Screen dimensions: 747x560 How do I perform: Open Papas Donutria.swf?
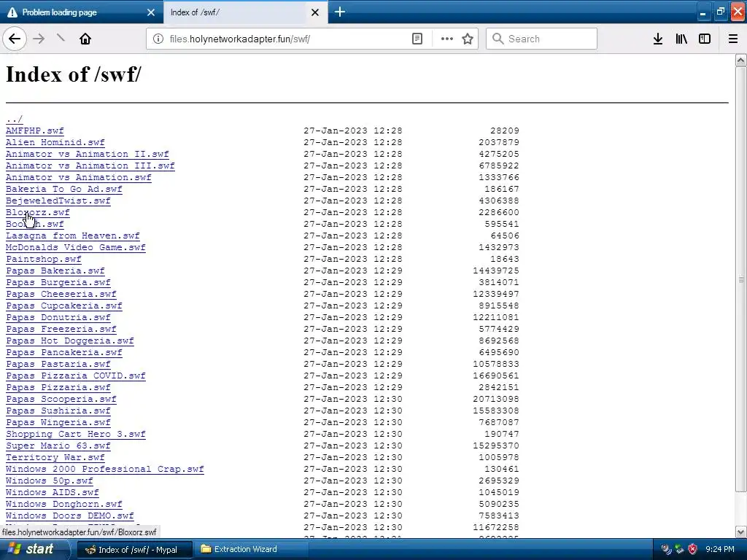[58, 317]
